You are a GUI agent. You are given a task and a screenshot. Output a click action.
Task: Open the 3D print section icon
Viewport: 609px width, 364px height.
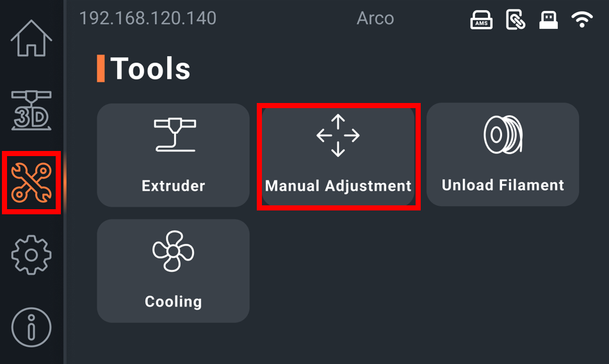31,111
